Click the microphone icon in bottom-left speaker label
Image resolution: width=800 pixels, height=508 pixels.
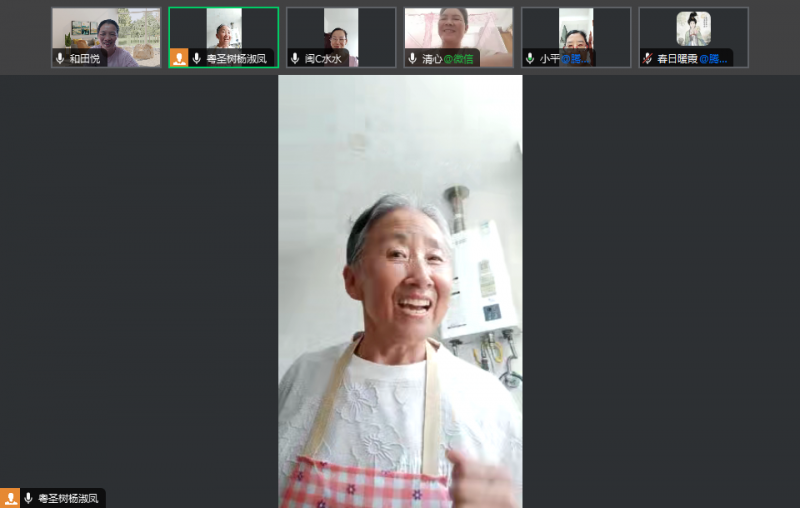coord(29,498)
